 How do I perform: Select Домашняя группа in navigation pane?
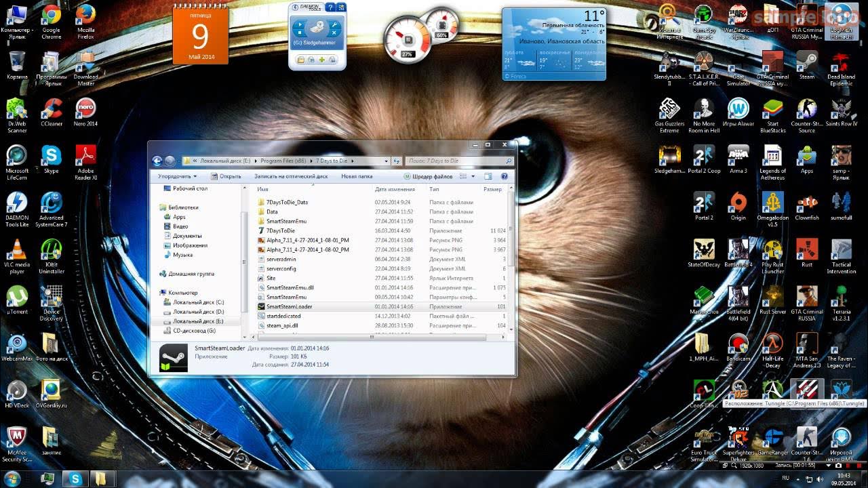[x=187, y=274]
